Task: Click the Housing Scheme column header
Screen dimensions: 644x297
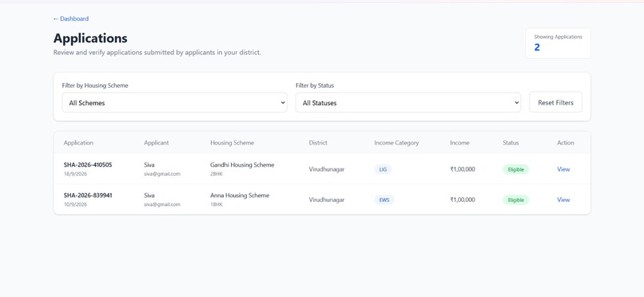Action: click(x=232, y=143)
